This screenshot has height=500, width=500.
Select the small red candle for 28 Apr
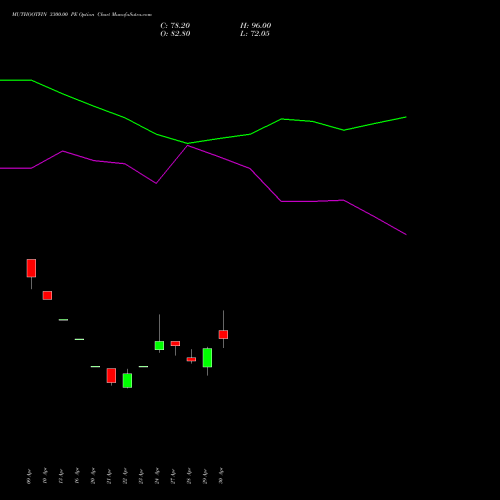[191, 359]
